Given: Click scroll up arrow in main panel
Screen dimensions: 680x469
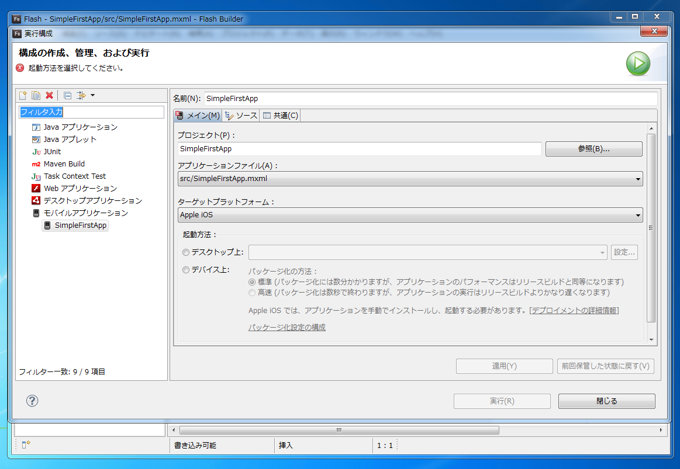Looking at the screenshot, I should point(651,128).
